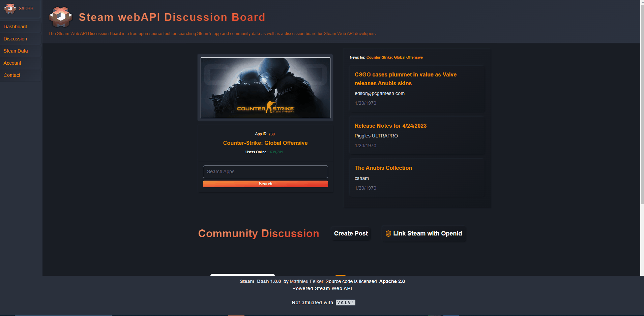Click the App ID 730 value
Viewport: 644px width, 316px height.
coord(271,134)
